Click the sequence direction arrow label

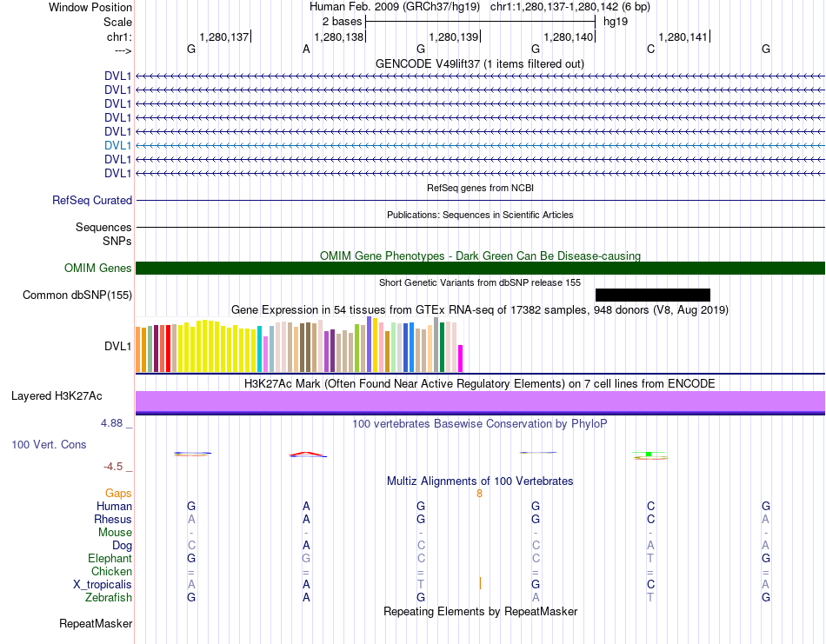pyautogui.click(x=123, y=50)
